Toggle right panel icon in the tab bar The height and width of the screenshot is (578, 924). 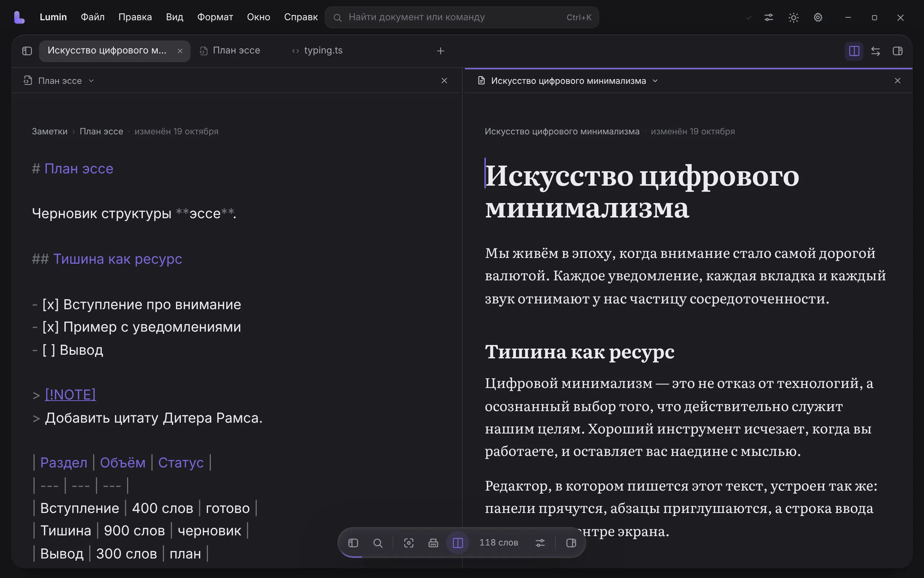(x=898, y=51)
